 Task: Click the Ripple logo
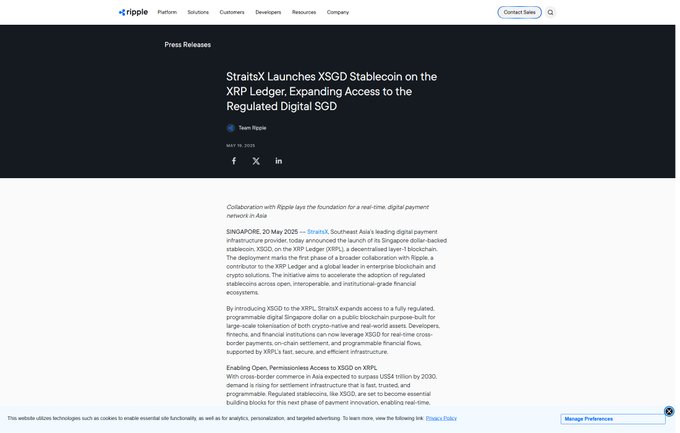133,12
